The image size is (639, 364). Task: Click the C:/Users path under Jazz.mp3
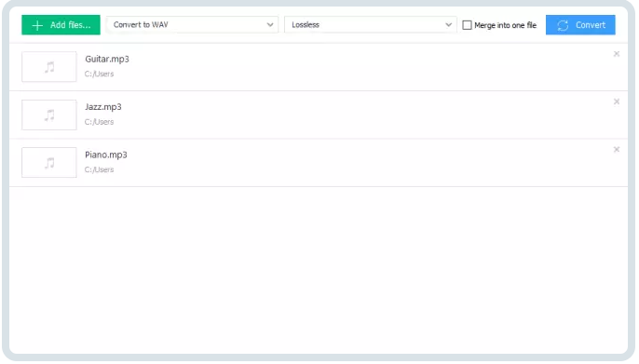[x=99, y=122]
